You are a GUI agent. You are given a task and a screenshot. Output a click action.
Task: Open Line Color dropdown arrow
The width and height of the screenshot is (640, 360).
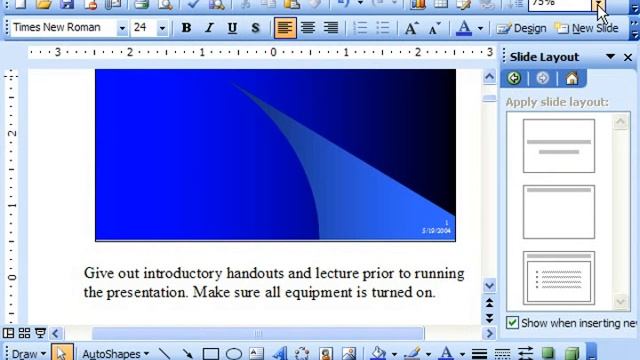[428, 354]
